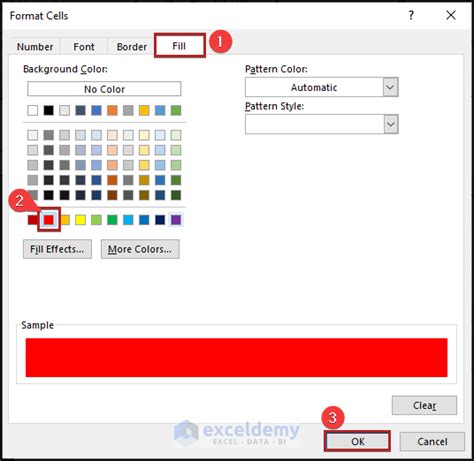Select the purple standard color swatch
Image resolution: width=474 pixels, height=461 pixels.
(x=176, y=220)
